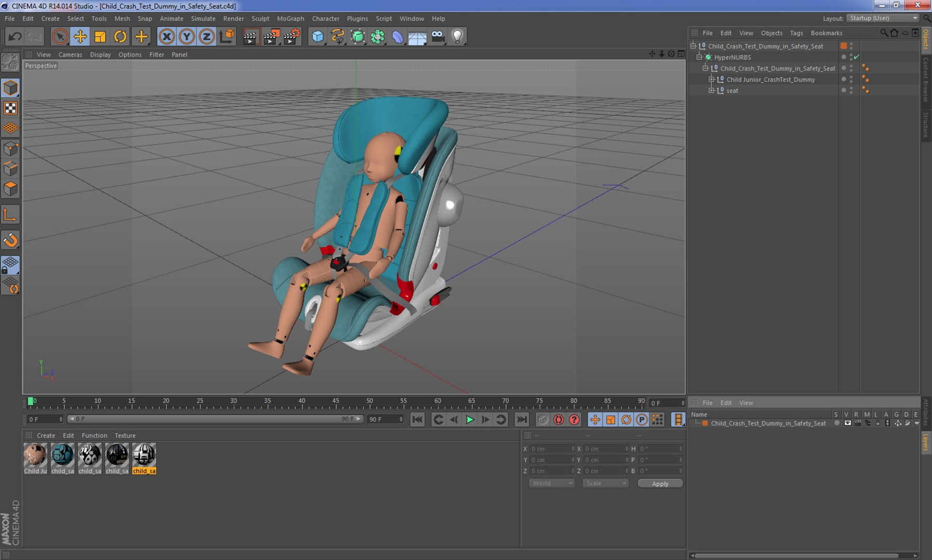Toggle Z-axis lock
This screenshot has height=560, width=932.
pos(207,36)
